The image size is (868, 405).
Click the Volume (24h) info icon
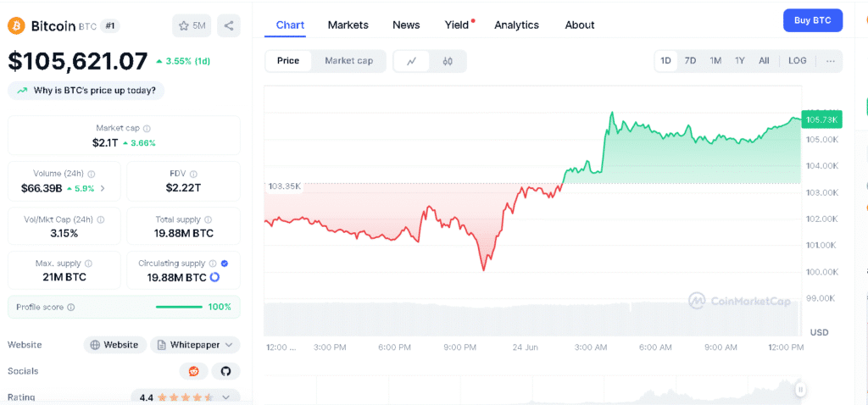coord(92,174)
